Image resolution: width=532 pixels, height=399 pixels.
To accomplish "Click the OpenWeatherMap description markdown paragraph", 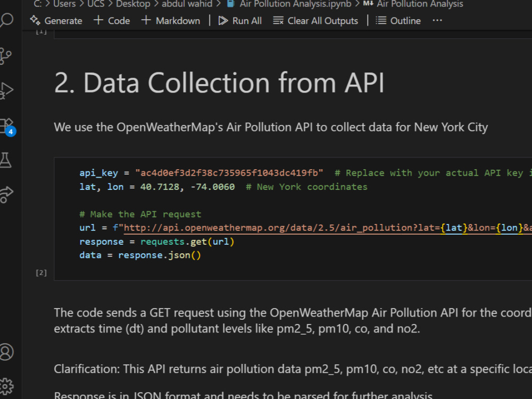I will pos(271,127).
